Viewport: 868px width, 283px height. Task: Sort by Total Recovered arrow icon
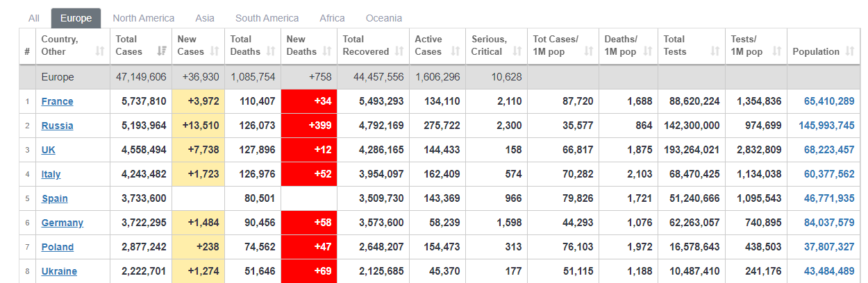399,51
